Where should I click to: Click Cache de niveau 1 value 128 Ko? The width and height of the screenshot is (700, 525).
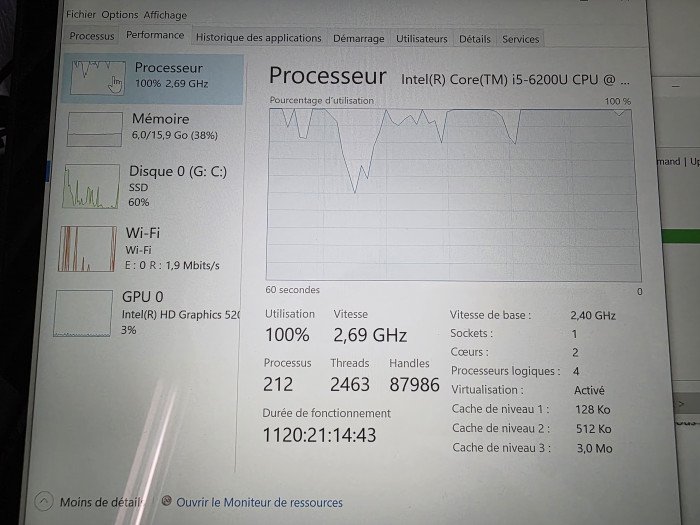point(593,410)
